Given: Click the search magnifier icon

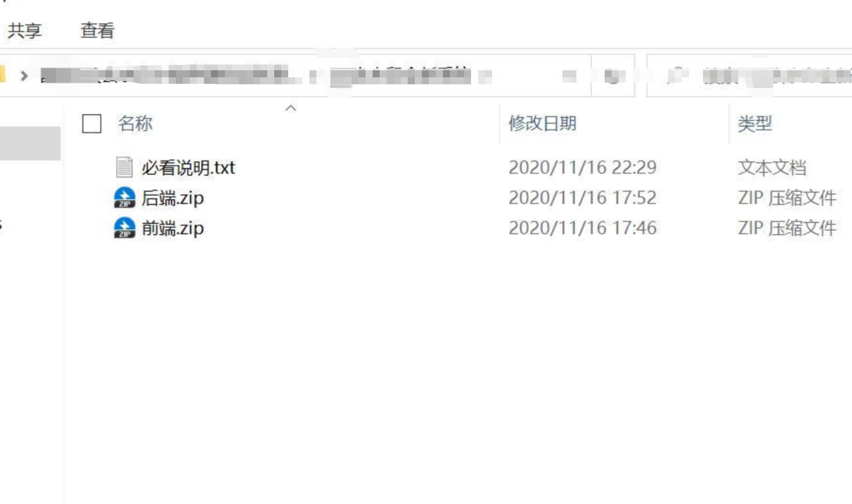Looking at the screenshot, I should pos(676,76).
